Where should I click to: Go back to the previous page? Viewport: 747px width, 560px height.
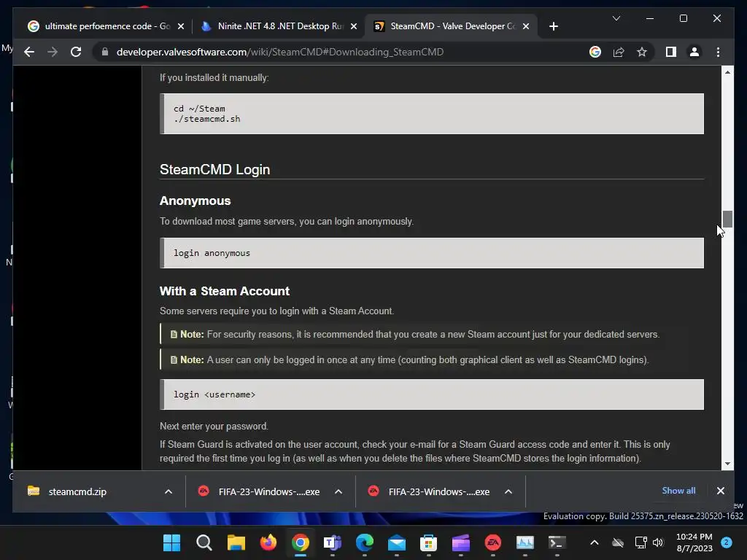29,52
